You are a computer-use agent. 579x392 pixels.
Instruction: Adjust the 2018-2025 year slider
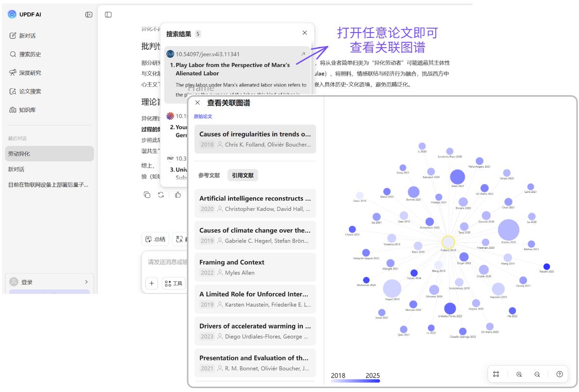click(x=355, y=381)
